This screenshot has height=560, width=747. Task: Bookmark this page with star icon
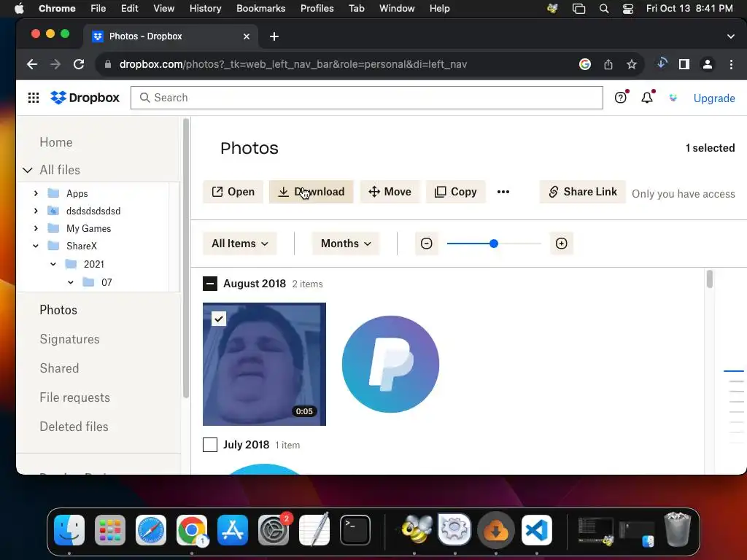632,64
